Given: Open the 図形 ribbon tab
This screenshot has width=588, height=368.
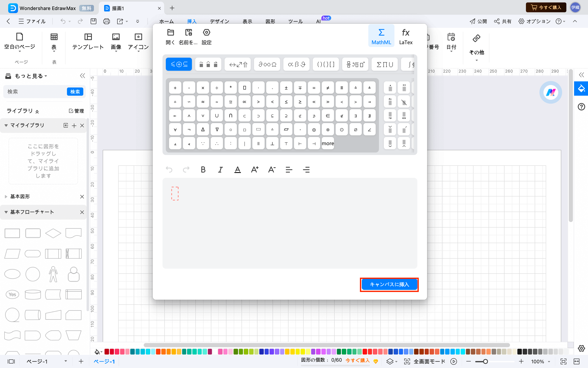Looking at the screenshot, I should (270, 21).
